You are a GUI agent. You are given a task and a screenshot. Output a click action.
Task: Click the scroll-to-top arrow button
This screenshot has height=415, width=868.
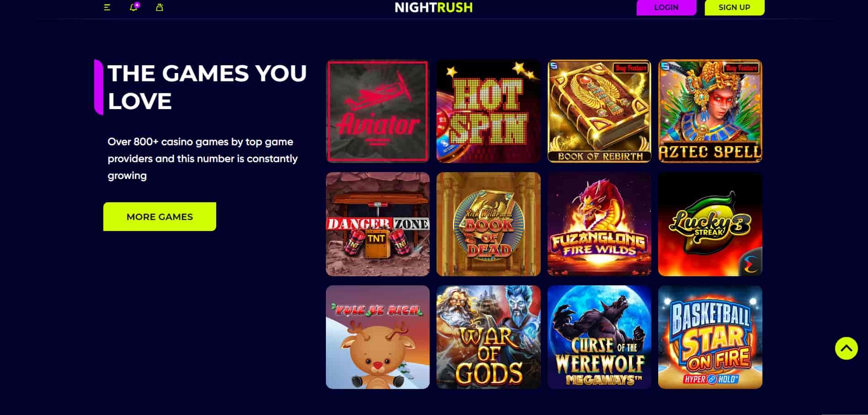point(846,348)
